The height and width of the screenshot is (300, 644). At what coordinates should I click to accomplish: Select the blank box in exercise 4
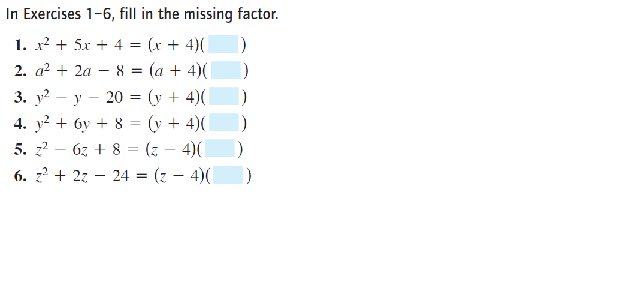[224, 122]
